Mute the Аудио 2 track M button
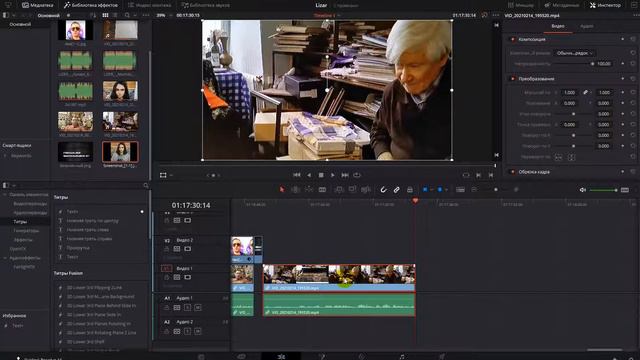Viewport: 640px width, 360px height. 198,331
